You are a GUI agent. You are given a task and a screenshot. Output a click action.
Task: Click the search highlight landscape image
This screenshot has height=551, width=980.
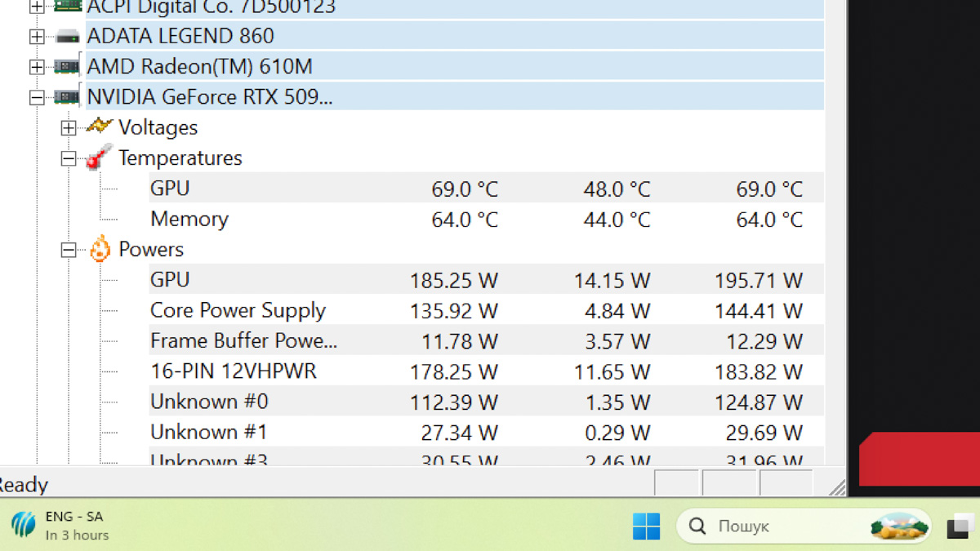899,527
